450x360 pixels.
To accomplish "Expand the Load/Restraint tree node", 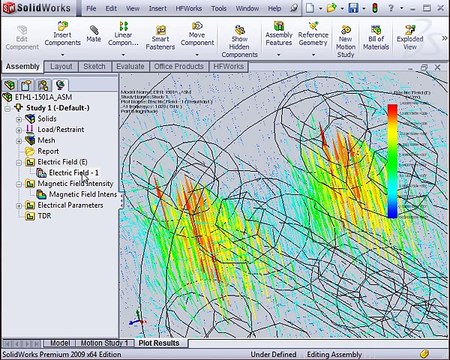I will click(x=19, y=130).
